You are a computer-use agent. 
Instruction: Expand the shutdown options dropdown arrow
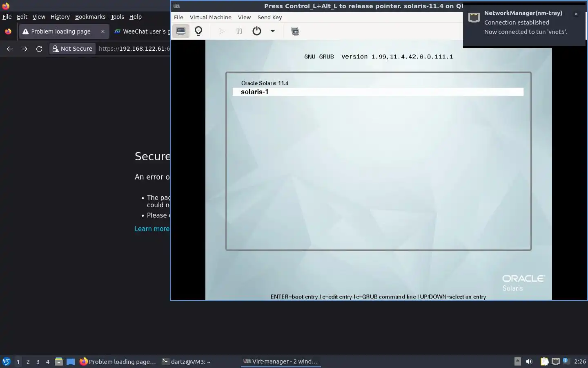[273, 31]
